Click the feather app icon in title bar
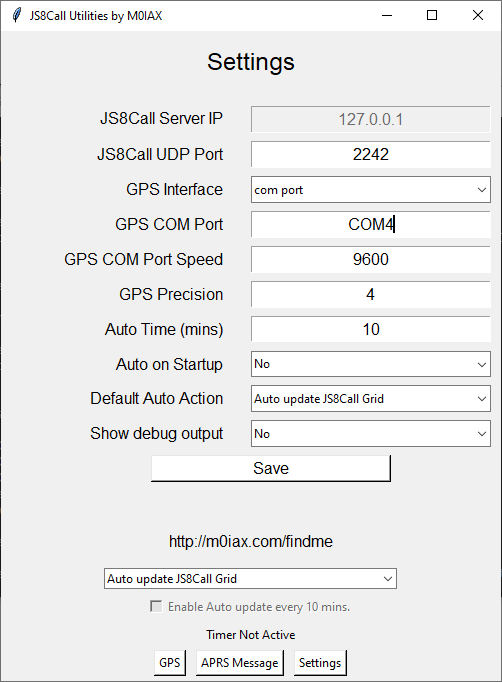The height and width of the screenshot is (682, 502). point(16,16)
